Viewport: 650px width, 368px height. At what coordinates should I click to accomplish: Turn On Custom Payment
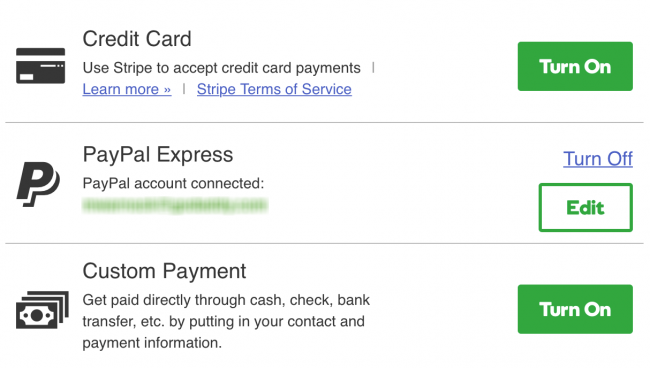[575, 309]
